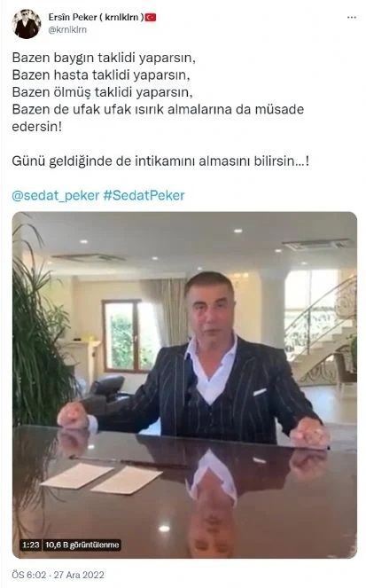Click the profile avatar picture
The width and height of the screenshot is (366, 588).
27,24
